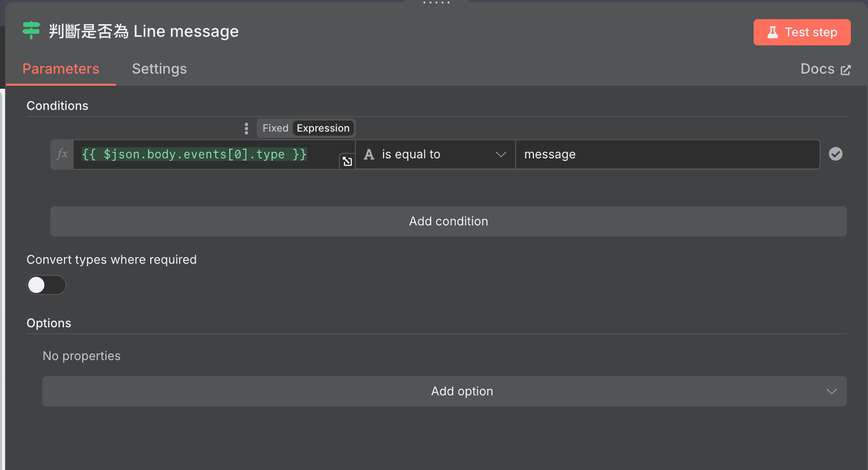Screen dimensions: 868x470
Task: Click the fx expression icon
Action: 62,154
